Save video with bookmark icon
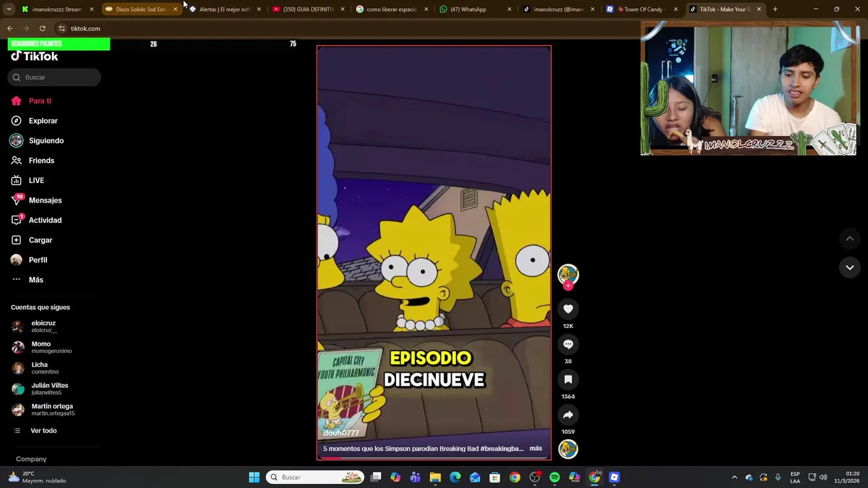This screenshot has height=488, width=868. pos(568,380)
